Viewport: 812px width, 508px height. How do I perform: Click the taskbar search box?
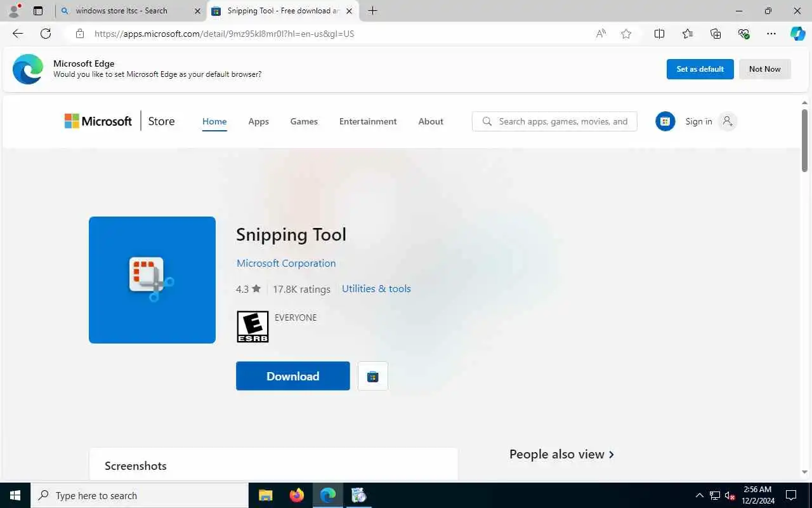140,495
